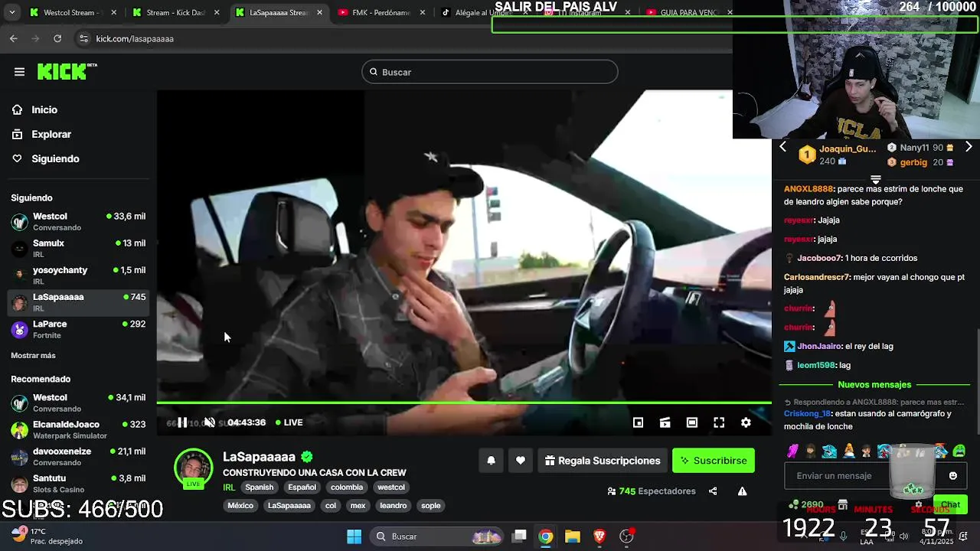The image size is (980, 551).
Task: Select the sople tag
Action: (x=431, y=506)
